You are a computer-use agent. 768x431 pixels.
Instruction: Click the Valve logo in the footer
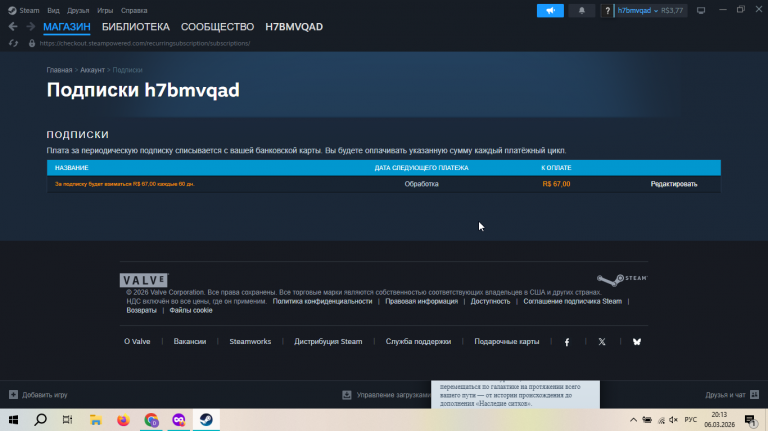point(144,280)
